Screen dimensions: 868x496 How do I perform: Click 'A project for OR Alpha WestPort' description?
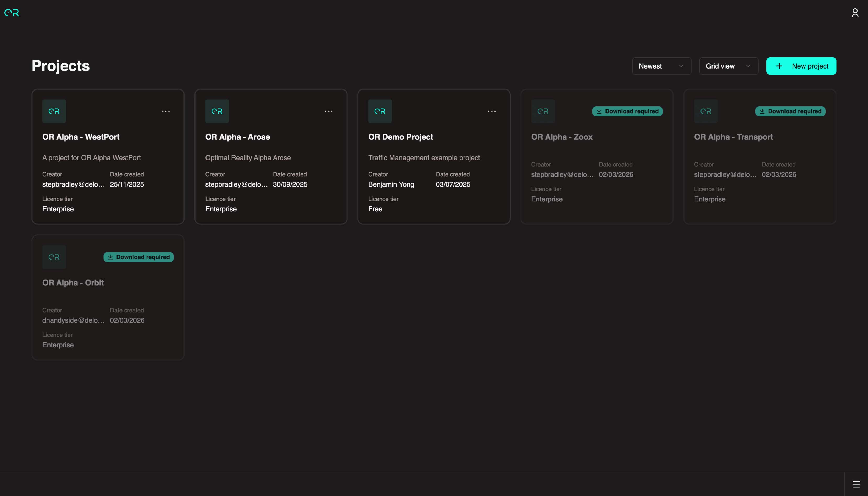pyautogui.click(x=91, y=158)
